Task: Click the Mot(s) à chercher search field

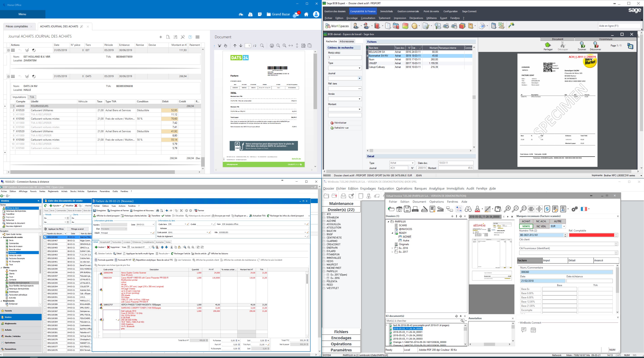Action: click(424, 321)
